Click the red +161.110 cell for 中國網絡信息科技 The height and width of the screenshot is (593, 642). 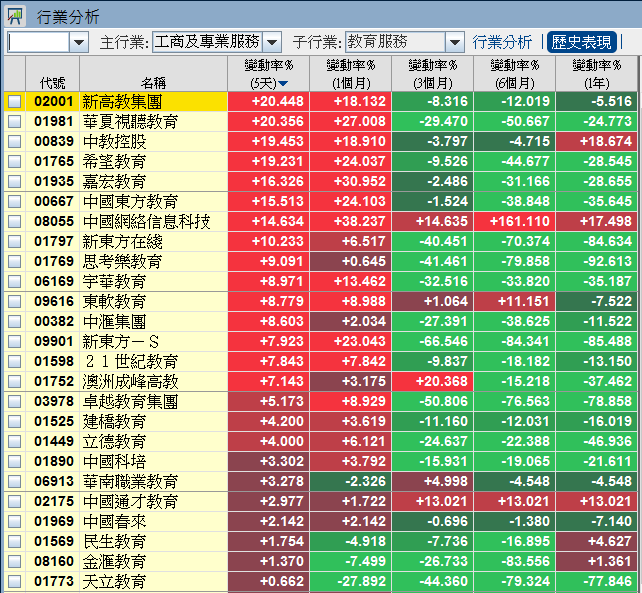tap(514, 222)
